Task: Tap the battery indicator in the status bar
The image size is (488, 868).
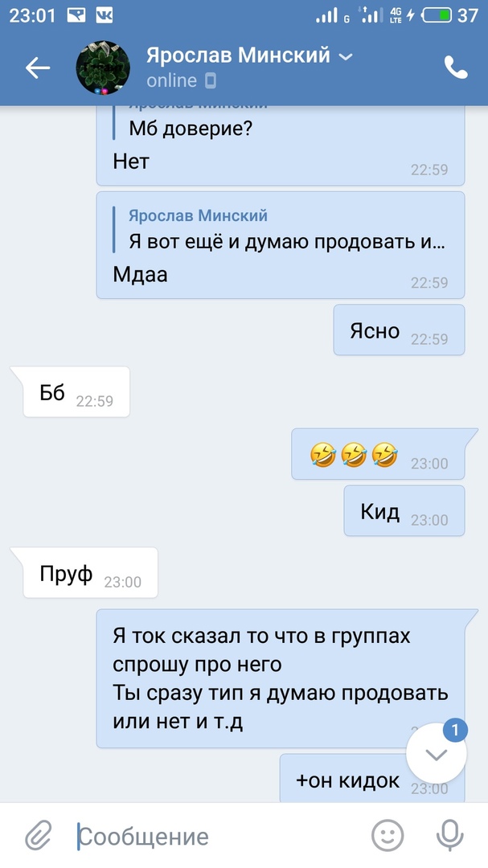Action: click(437, 15)
